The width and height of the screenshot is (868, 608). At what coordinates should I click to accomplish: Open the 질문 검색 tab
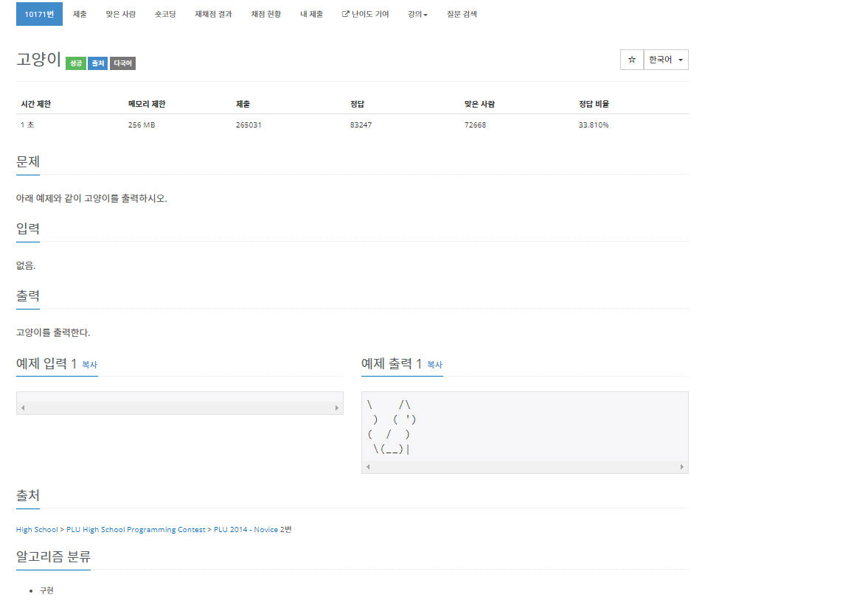(462, 14)
